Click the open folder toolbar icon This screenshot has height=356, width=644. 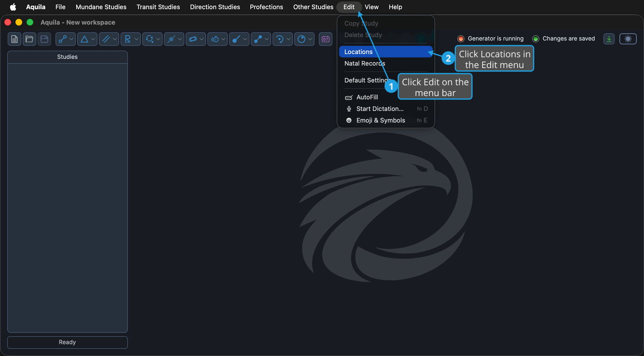(29, 39)
